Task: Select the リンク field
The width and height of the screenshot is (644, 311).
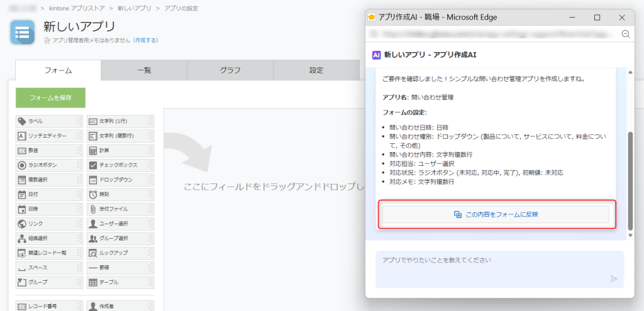Action: pyautogui.click(x=49, y=224)
